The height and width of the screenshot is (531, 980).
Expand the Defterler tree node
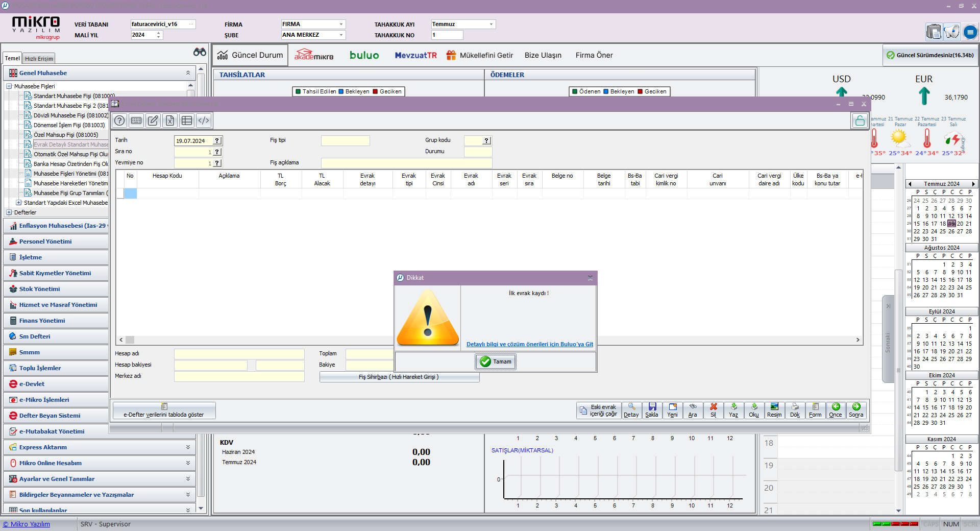(9, 212)
